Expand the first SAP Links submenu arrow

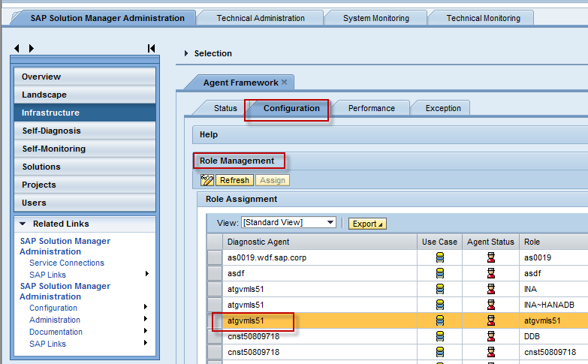click(x=146, y=274)
